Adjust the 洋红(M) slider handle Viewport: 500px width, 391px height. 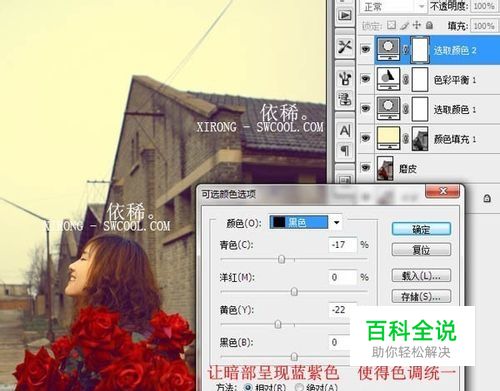point(294,292)
